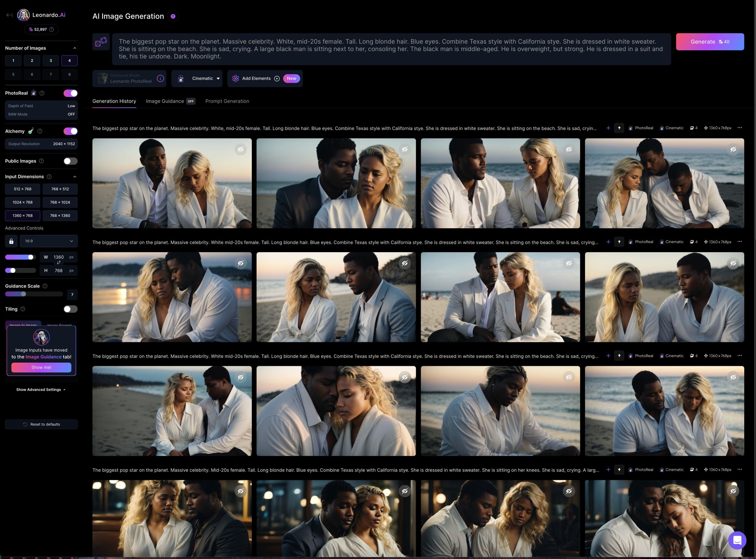Open the three-dot menu of the fourth generation row
Screen dimensions: 756x559
pos(740,469)
